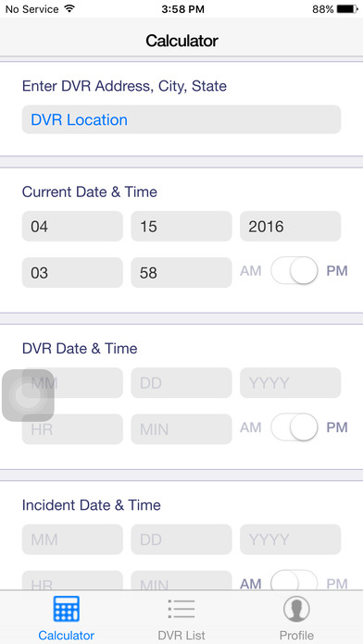Image resolution: width=363 pixels, height=644 pixels.
Task: Tap the Calculator tab icon
Action: (66, 609)
